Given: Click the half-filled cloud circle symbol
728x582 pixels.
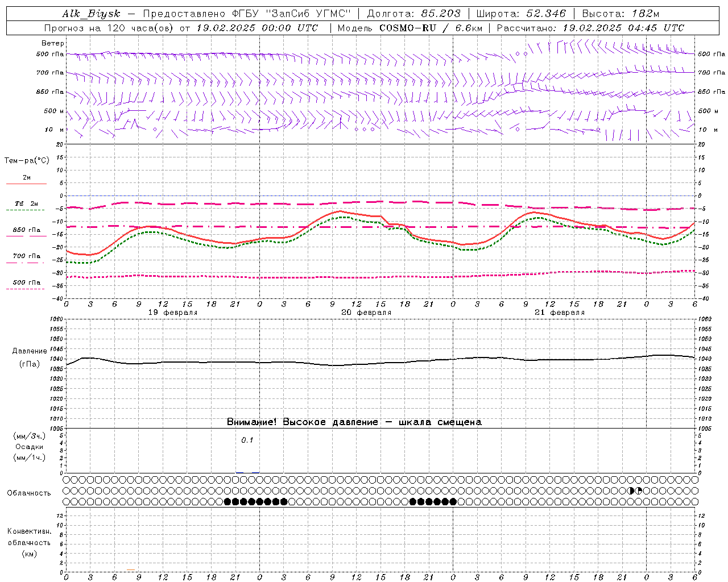Looking at the screenshot, I should (x=631, y=490).
